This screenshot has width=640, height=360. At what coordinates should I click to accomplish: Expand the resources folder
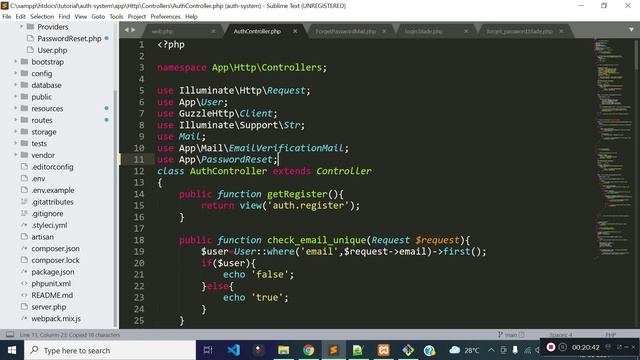pos(16,108)
